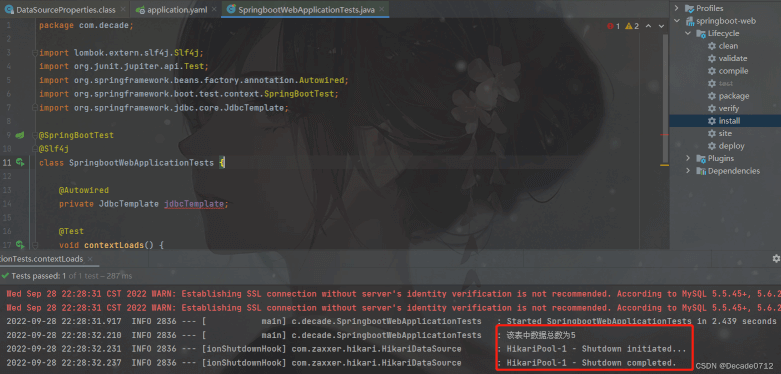Expand the Profiles node in Maven panel
Image resolution: width=781 pixels, height=374 pixels.
point(676,8)
